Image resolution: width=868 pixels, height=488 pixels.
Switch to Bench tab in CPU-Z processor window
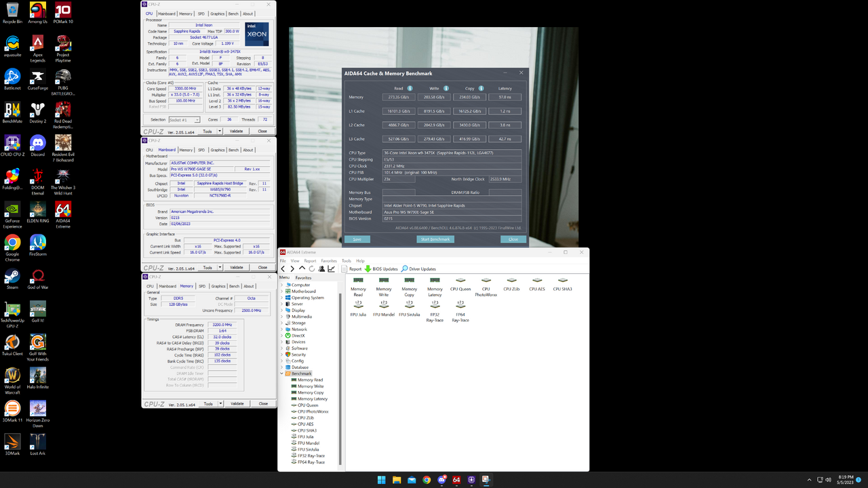pyautogui.click(x=233, y=14)
